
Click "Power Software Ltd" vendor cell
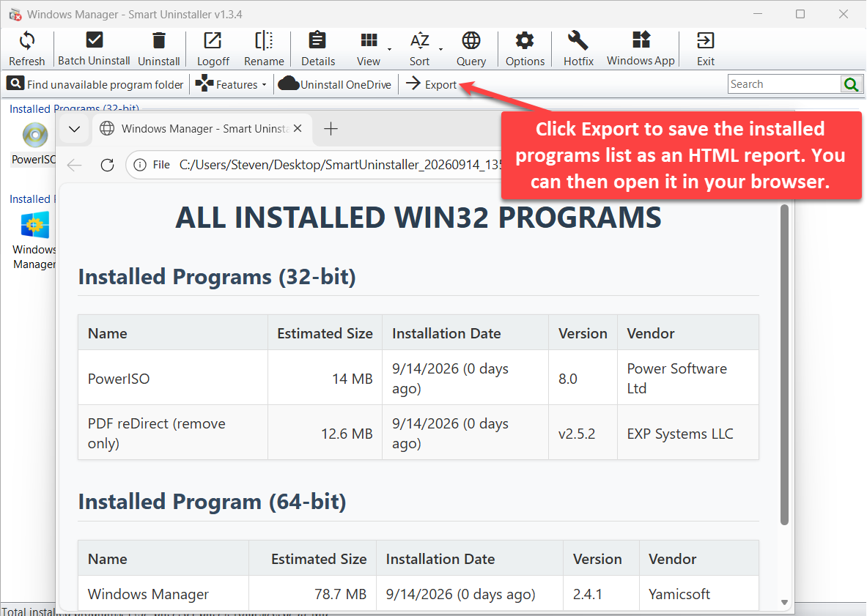click(688, 378)
